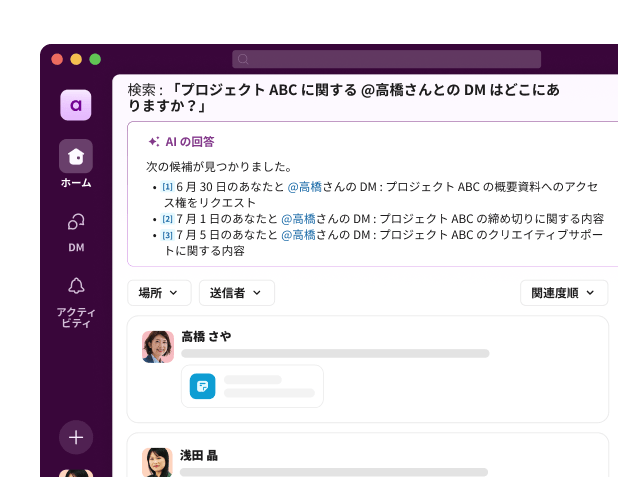This screenshot has height=477, width=618.
Task: Click the red close window button
Action: coord(57,59)
